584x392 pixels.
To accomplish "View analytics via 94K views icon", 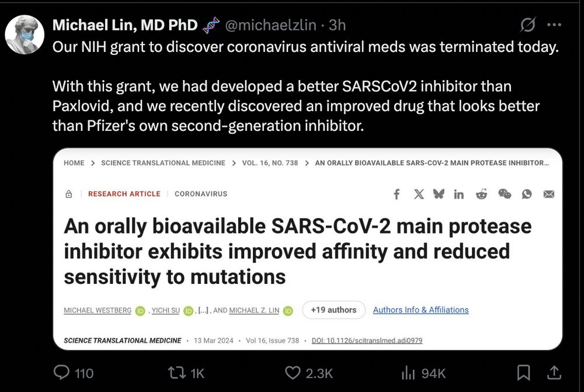I will [408, 373].
